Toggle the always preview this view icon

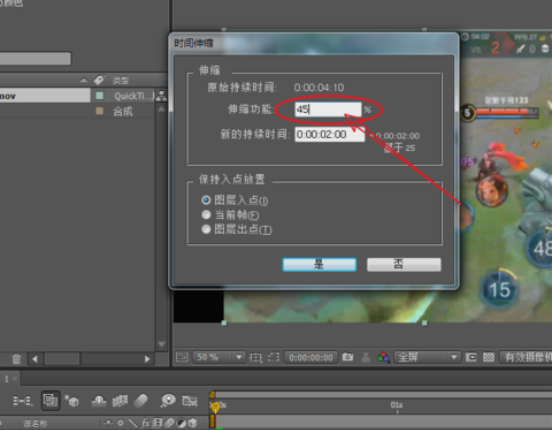(182, 357)
